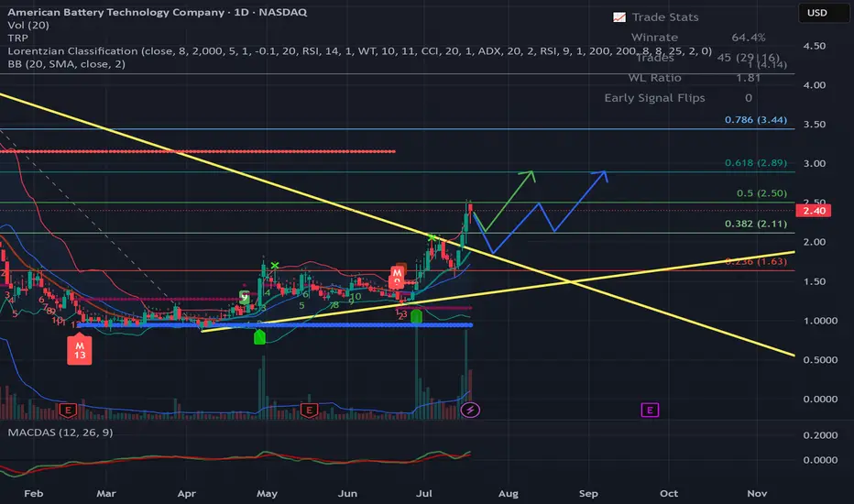
Task: Click the Trade Stats table heading
Action: [665, 17]
